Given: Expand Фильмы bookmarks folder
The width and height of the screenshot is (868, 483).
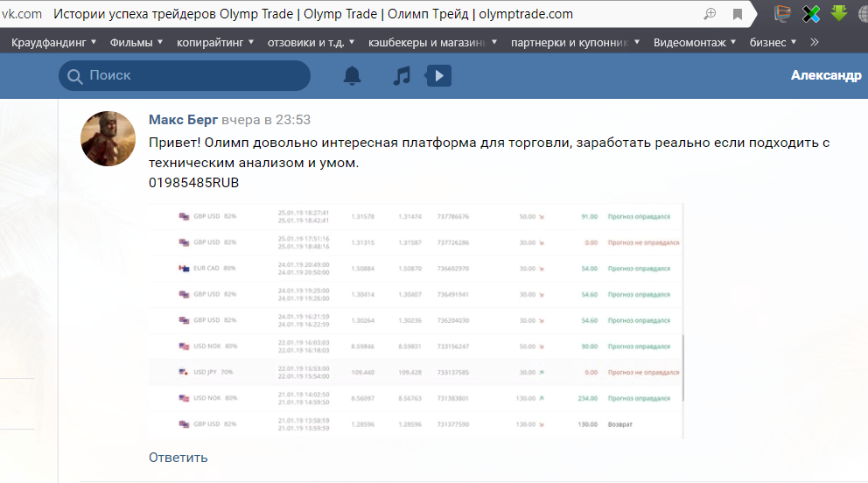Looking at the screenshot, I should [136, 42].
